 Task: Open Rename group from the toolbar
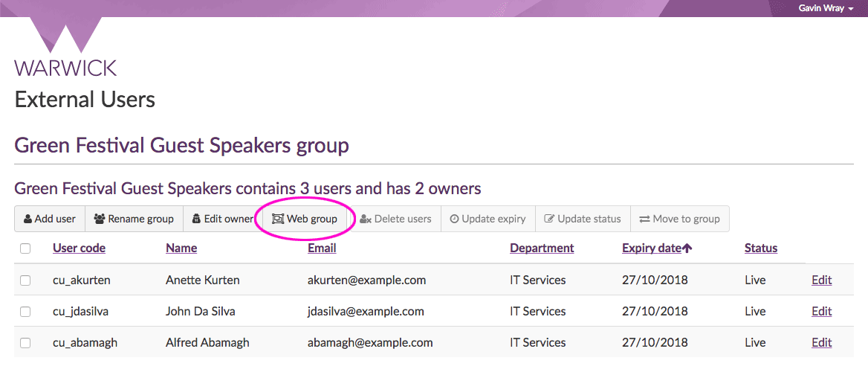(x=134, y=219)
